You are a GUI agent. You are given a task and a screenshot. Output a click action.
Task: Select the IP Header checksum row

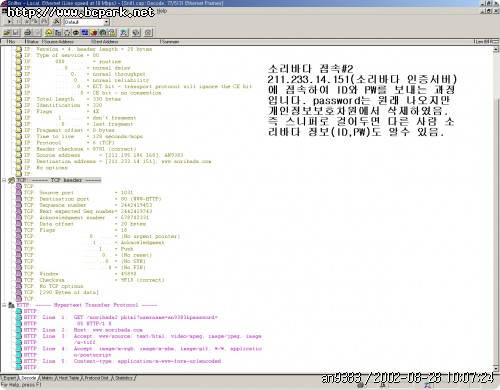pyautogui.click(x=80, y=149)
